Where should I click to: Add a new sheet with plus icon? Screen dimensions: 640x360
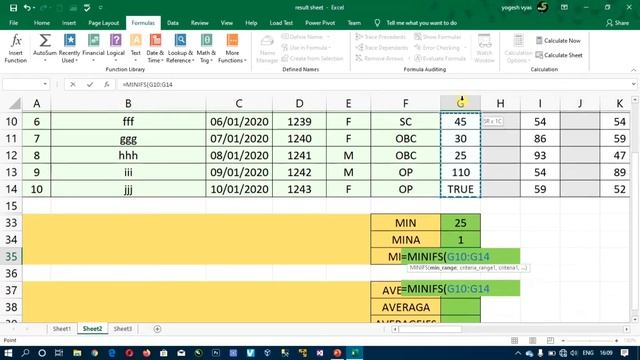click(x=157, y=329)
